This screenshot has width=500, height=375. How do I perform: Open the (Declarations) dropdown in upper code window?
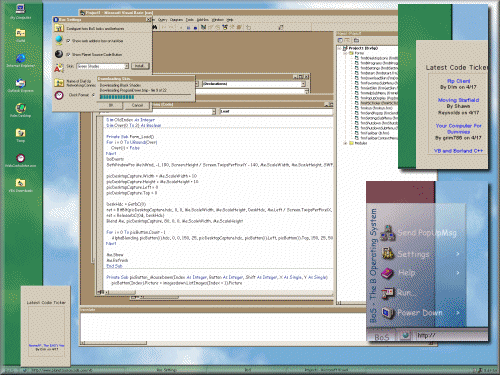[303, 84]
